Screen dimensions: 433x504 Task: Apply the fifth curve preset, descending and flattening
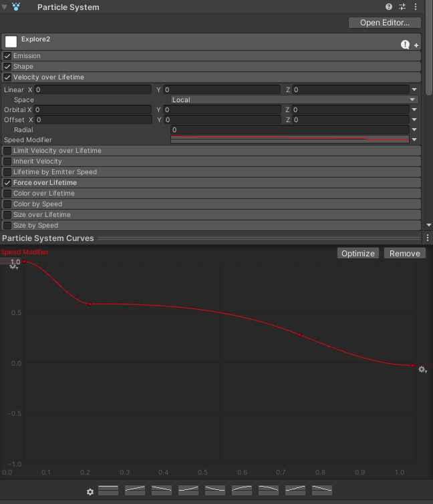tap(215, 491)
